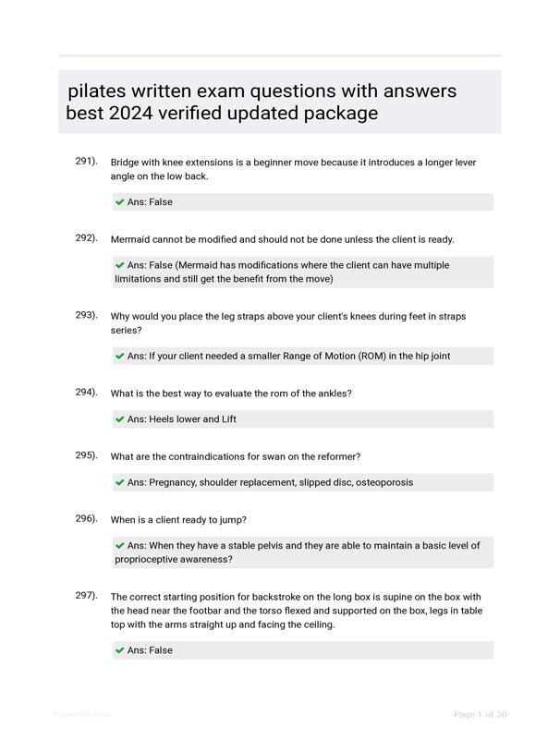The width and height of the screenshot is (560, 739).
Task: Click the green checkmark on the Mermaid answer
Action: click(120, 265)
